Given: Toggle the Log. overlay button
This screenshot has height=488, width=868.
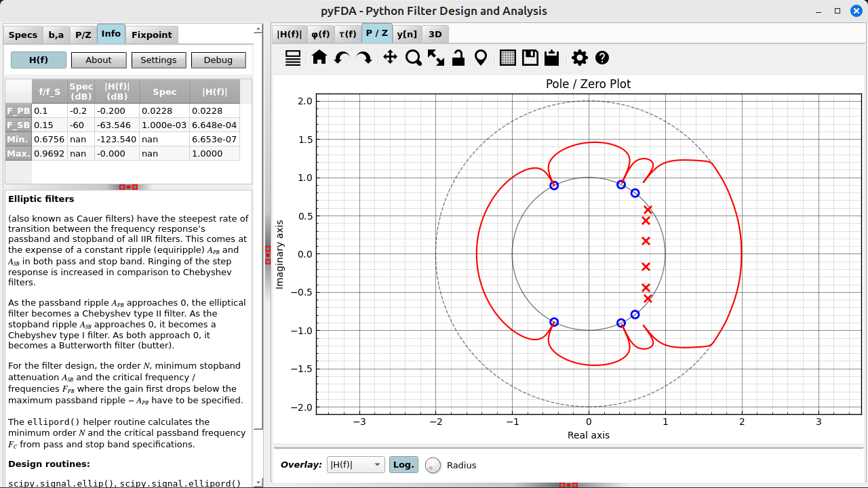Looking at the screenshot, I should (403, 465).
